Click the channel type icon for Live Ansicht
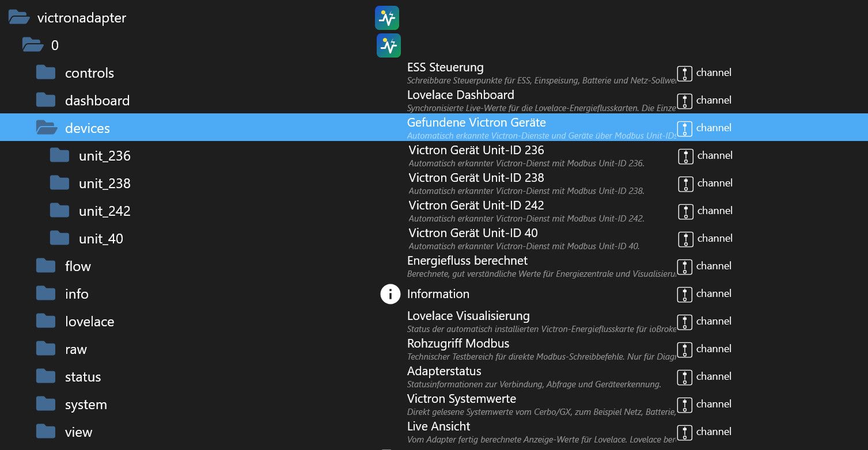Viewport: 868px width, 450px height. pos(684,432)
